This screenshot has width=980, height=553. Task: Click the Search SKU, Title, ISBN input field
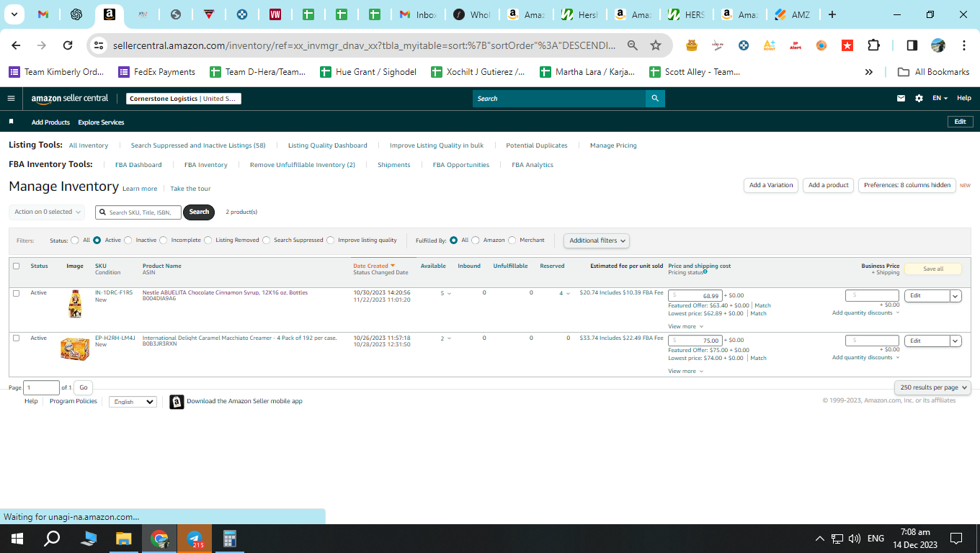click(138, 212)
